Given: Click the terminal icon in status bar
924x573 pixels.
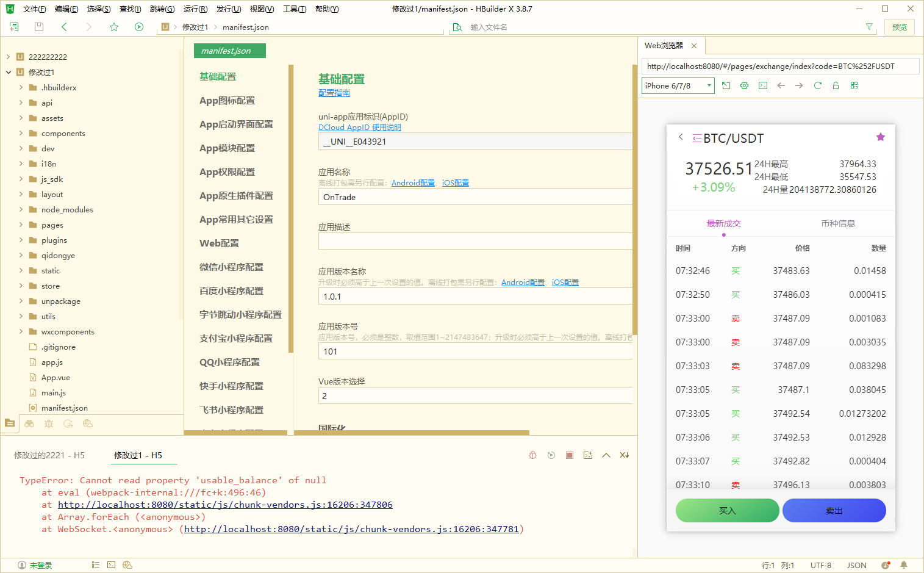Looking at the screenshot, I should [111, 565].
